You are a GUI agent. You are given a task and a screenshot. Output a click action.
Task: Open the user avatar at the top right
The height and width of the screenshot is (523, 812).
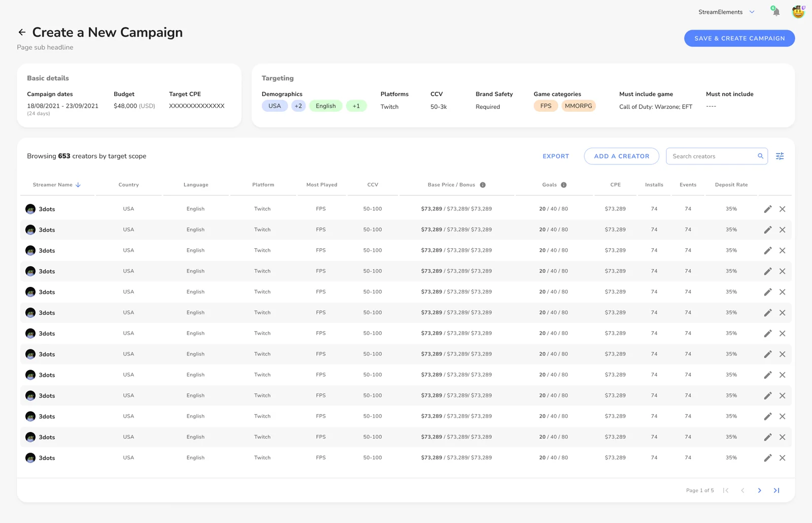pyautogui.click(x=798, y=12)
